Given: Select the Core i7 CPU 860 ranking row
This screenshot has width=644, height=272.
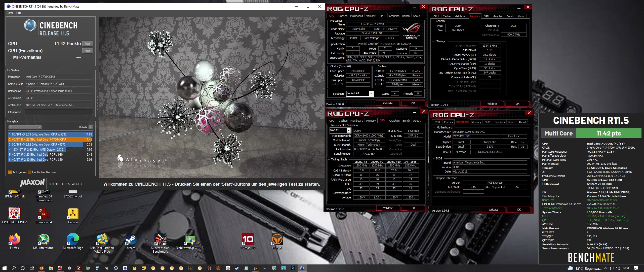Looking at the screenshot, I should pyautogui.click(x=51, y=160).
